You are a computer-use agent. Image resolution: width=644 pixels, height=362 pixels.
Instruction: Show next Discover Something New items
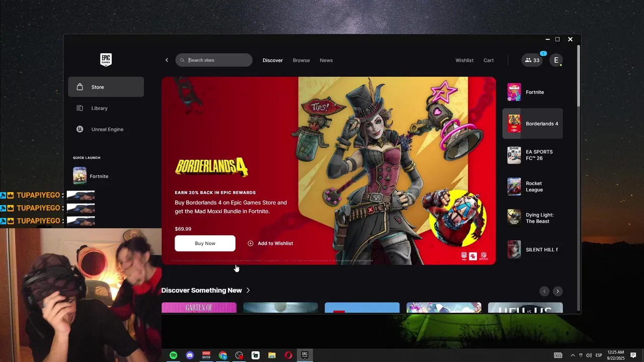tap(557, 291)
